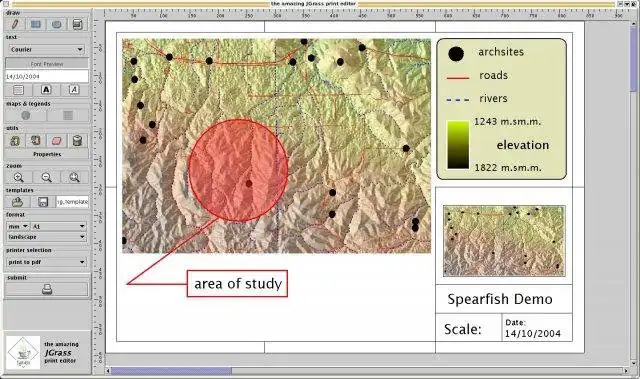Click the trash bin utility icon

(x=77, y=141)
